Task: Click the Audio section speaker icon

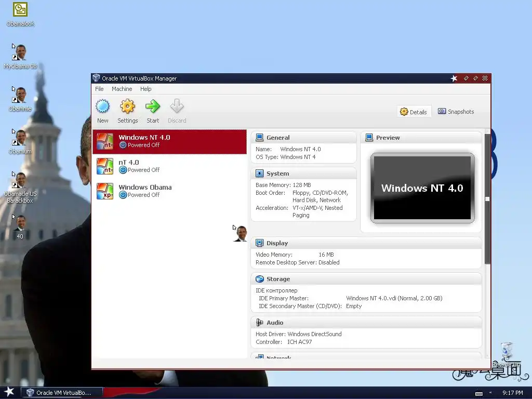Action: (260, 322)
